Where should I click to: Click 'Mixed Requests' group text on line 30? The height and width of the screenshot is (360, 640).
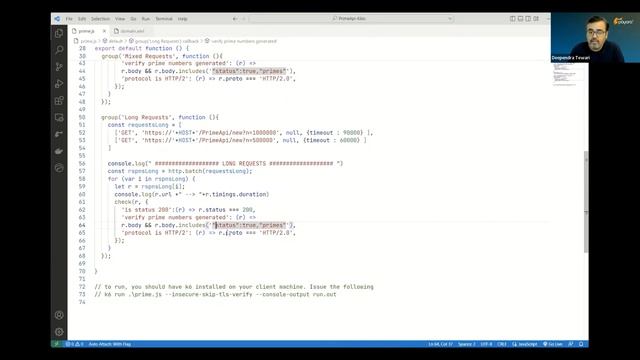(x=148, y=56)
